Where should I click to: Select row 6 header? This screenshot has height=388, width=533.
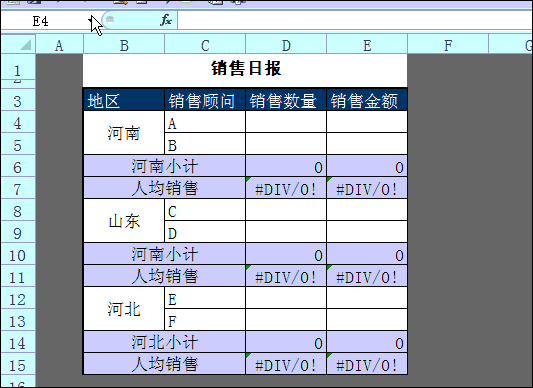18,166
